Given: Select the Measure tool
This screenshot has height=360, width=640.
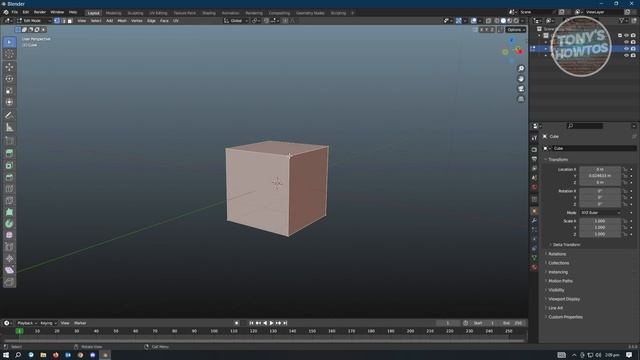Looking at the screenshot, I should (x=9, y=127).
